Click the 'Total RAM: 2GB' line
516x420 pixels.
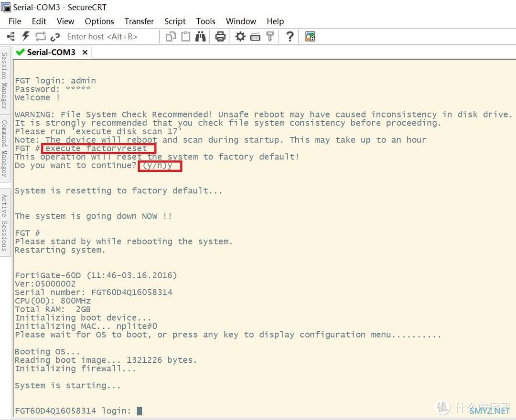(53, 310)
